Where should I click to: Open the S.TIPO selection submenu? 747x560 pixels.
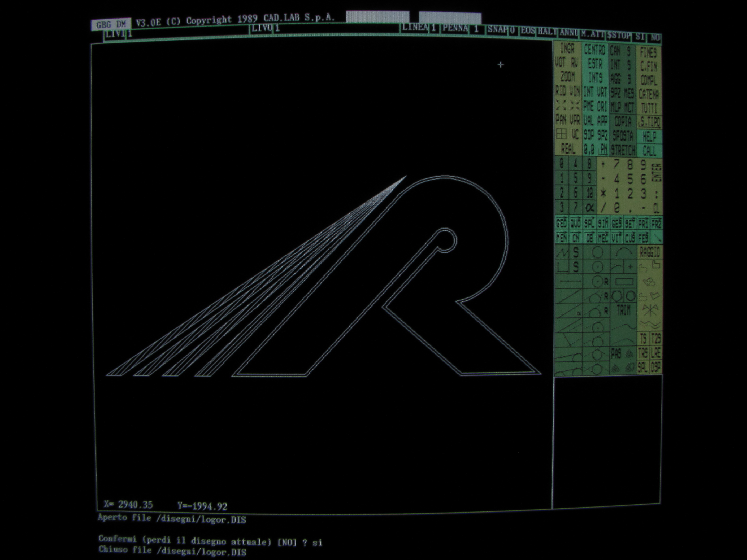(649, 122)
